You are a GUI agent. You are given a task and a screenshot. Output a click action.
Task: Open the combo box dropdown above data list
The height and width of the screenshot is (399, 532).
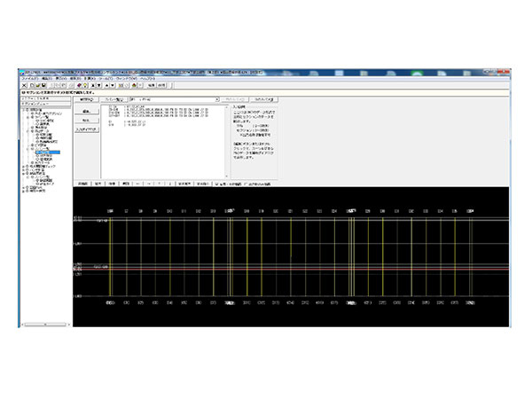point(218,100)
